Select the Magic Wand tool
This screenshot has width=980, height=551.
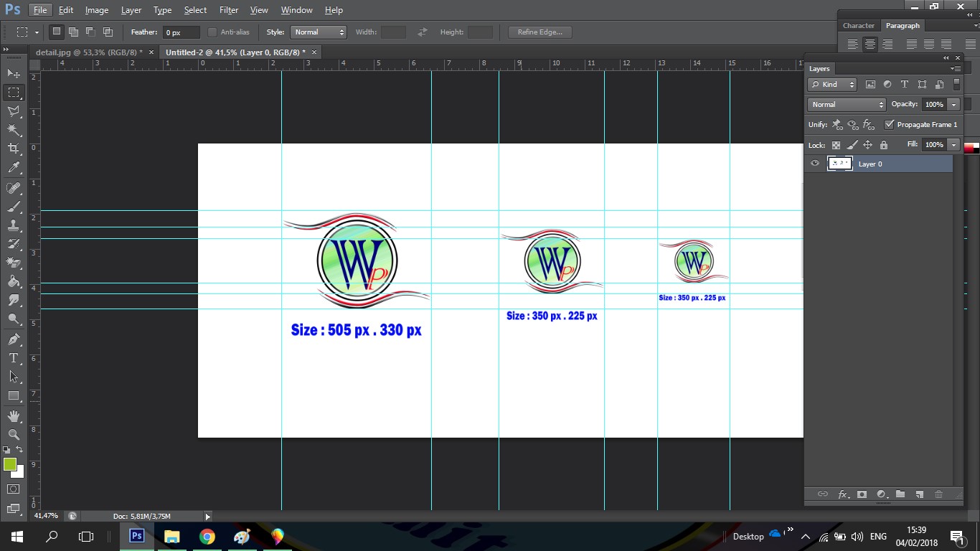click(14, 130)
